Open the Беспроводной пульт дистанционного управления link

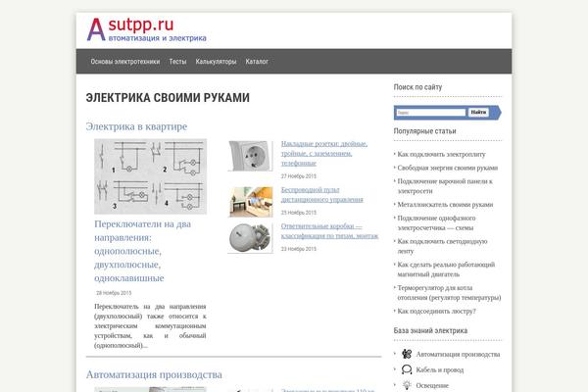tap(322, 194)
